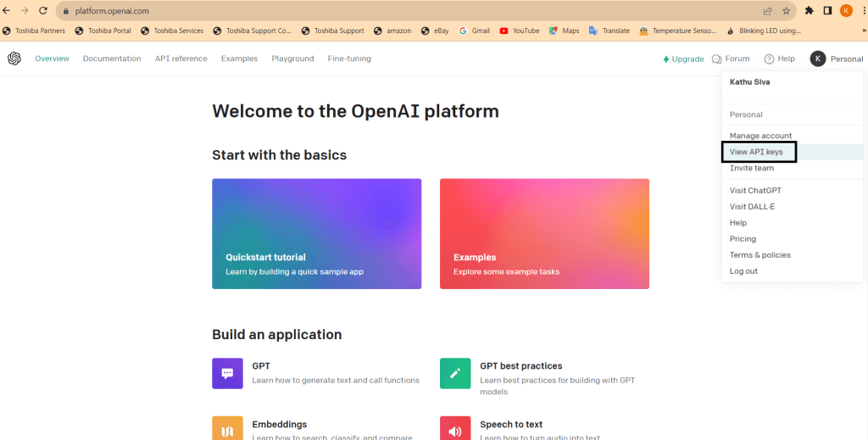Switch to the Examples nav tab
The width and height of the screenshot is (868, 440).
[239, 58]
